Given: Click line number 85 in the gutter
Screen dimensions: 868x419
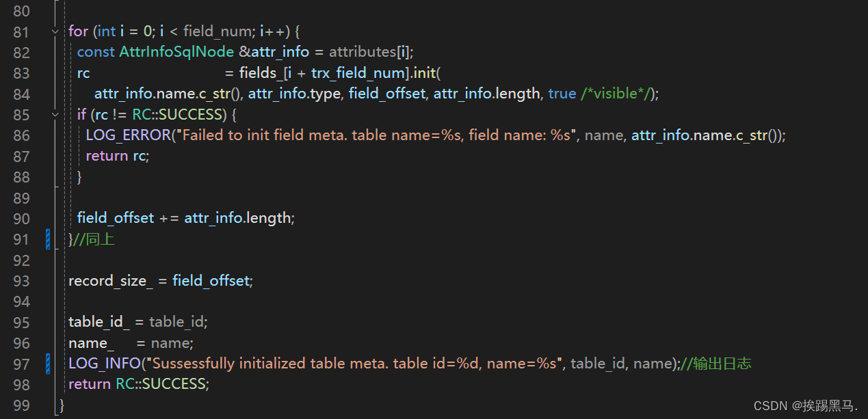Looking at the screenshot, I should point(22,114).
